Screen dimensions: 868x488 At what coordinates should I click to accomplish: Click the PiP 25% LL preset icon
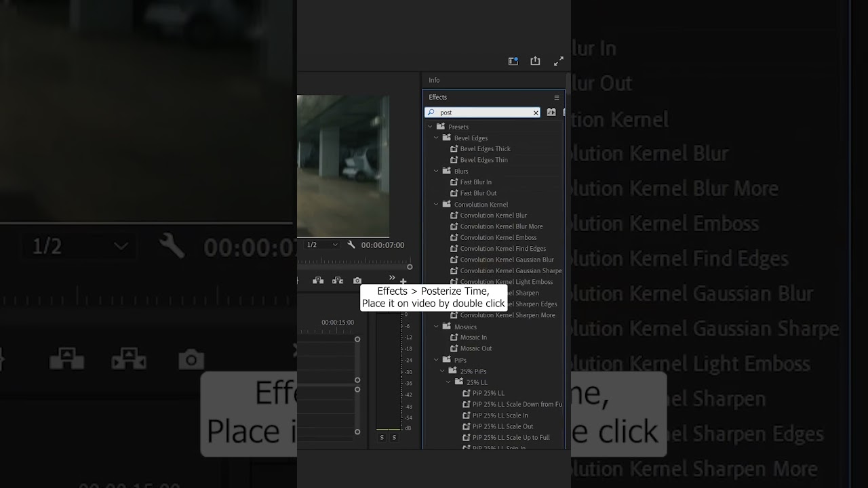tap(467, 393)
